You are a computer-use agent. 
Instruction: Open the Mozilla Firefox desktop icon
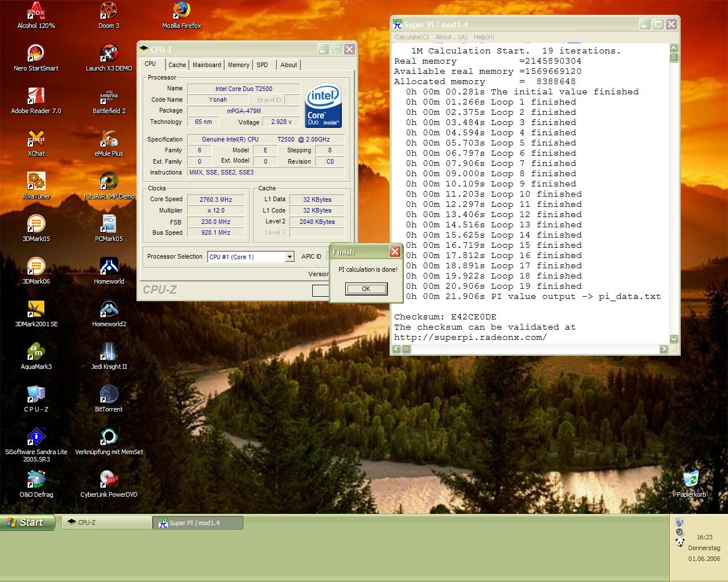tap(181, 11)
